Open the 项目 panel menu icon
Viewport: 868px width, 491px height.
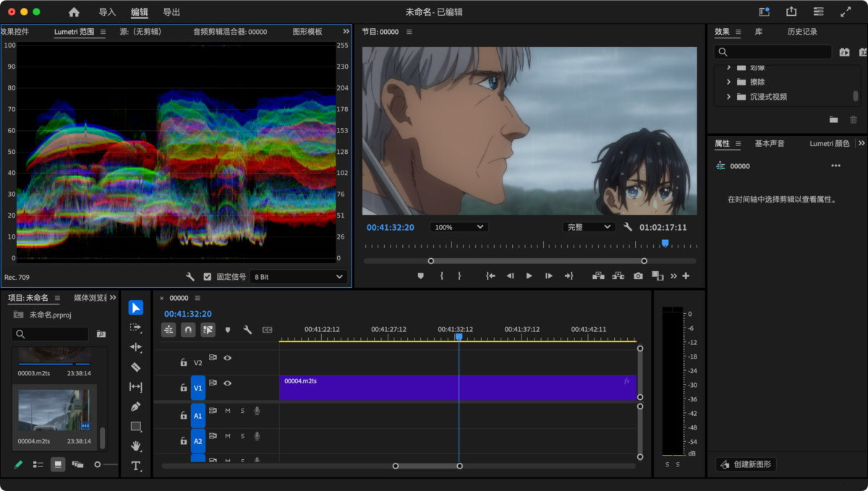point(57,298)
